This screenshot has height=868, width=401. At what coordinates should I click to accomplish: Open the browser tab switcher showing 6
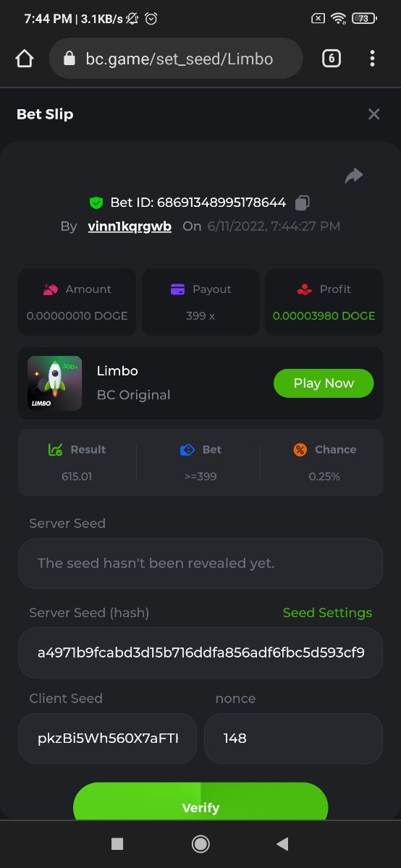coord(331,59)
